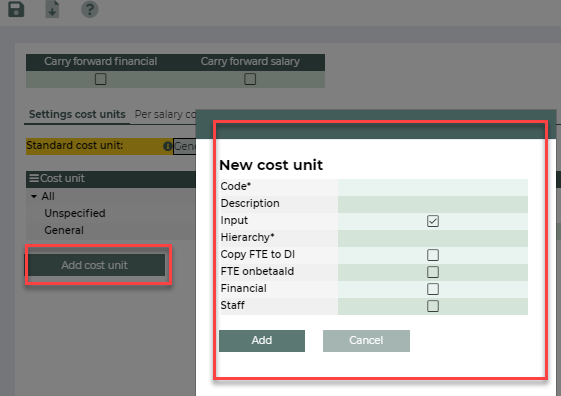Tick the Staff checkbox

pos(433,306)
